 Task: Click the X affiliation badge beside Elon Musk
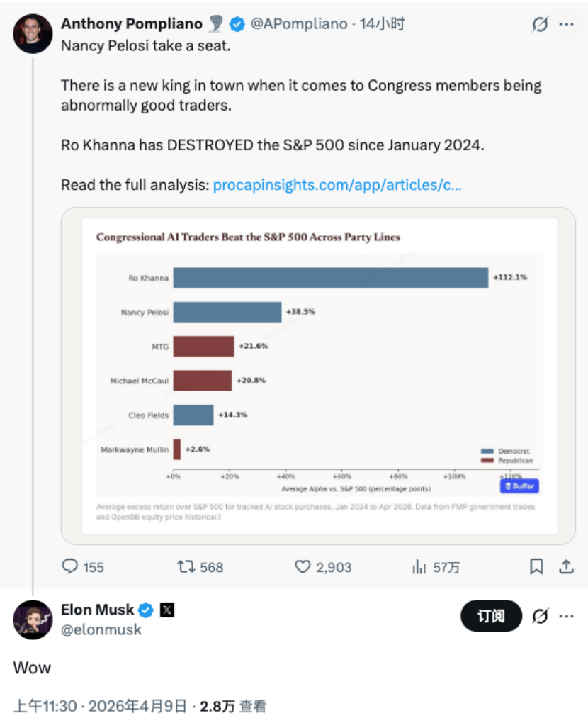(x=167, y=610)
